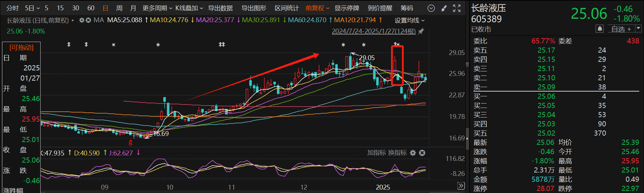Switch to the 周 weekly chart
The image size is (644, 193).
[119, 8]
